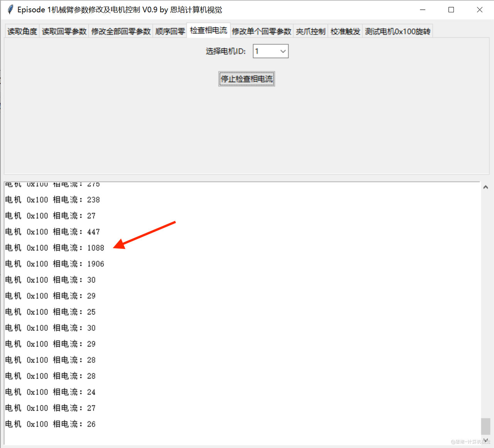Click the log line reading 相电流: 238
This screenshot has height=448, width=494.
(52, 199)
